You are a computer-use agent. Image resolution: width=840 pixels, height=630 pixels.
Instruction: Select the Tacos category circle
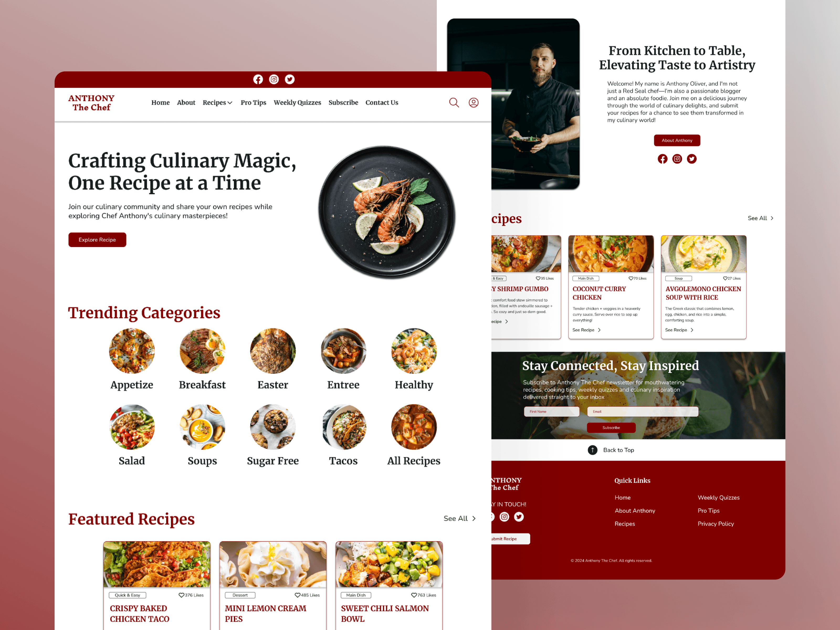pyautogui.click(x=343, y=426)
